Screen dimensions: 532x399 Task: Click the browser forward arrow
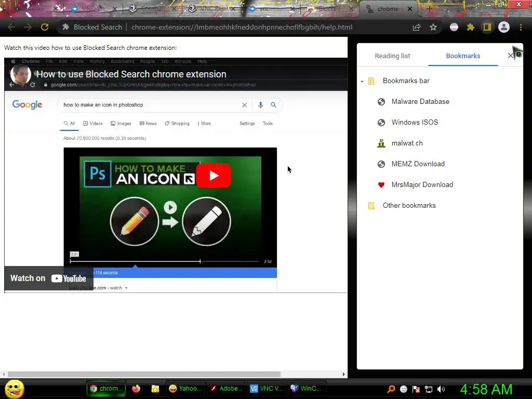[x=28, y=27]
